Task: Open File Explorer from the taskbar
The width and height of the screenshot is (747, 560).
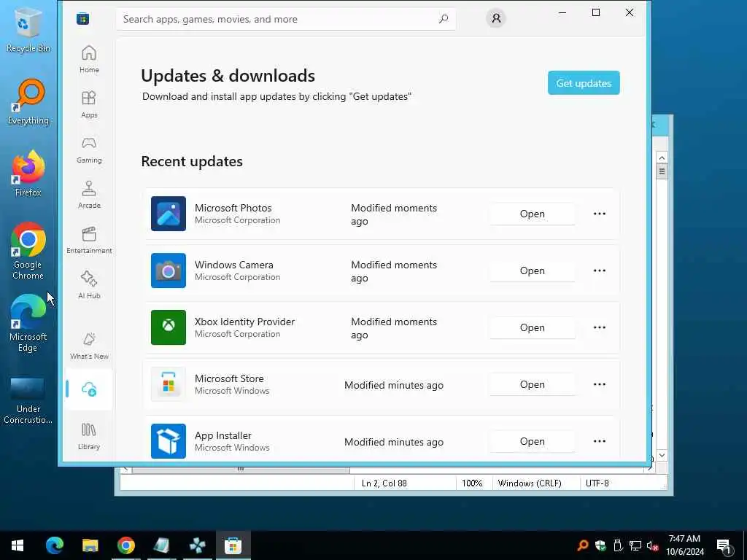Action: 90,545
